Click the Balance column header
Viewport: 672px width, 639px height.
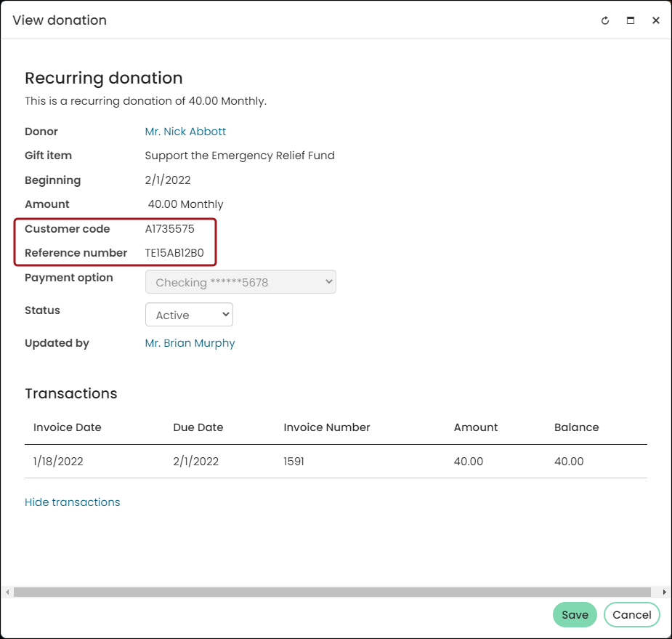coord(576,427)
